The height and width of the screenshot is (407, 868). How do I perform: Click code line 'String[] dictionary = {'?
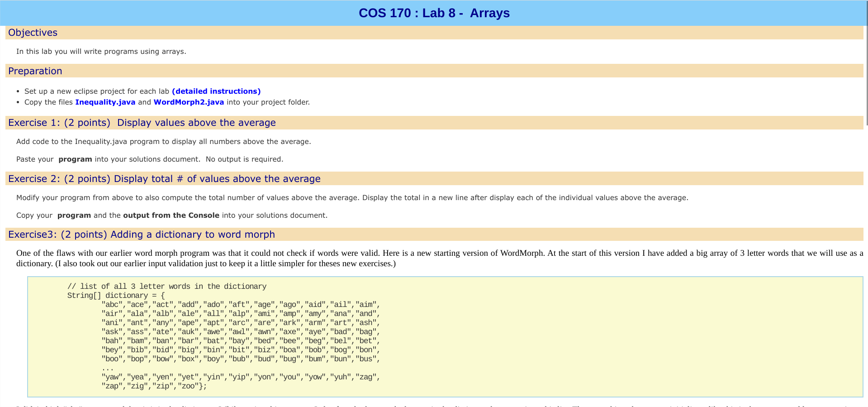click(x=116, y=296)
